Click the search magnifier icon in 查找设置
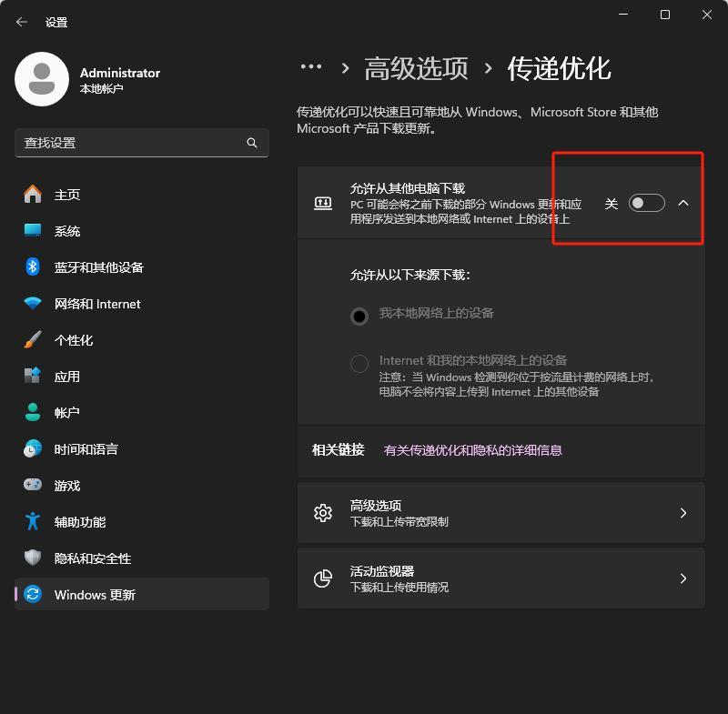 pos(252,143)
